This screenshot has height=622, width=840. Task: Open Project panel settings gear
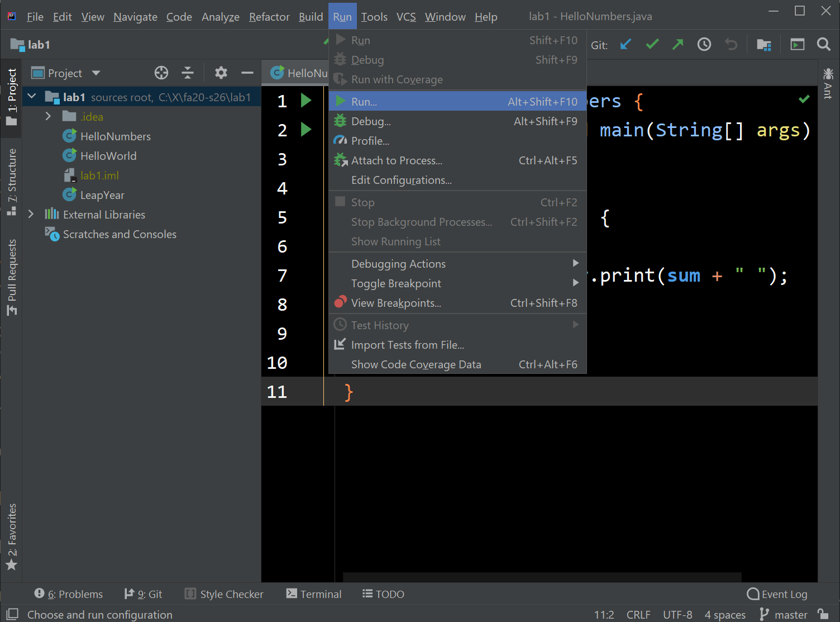pyautogui.click(x=221, y=73)
